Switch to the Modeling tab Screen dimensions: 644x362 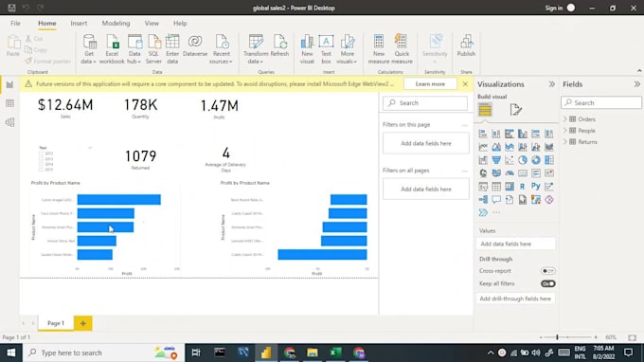coord(116,24)
